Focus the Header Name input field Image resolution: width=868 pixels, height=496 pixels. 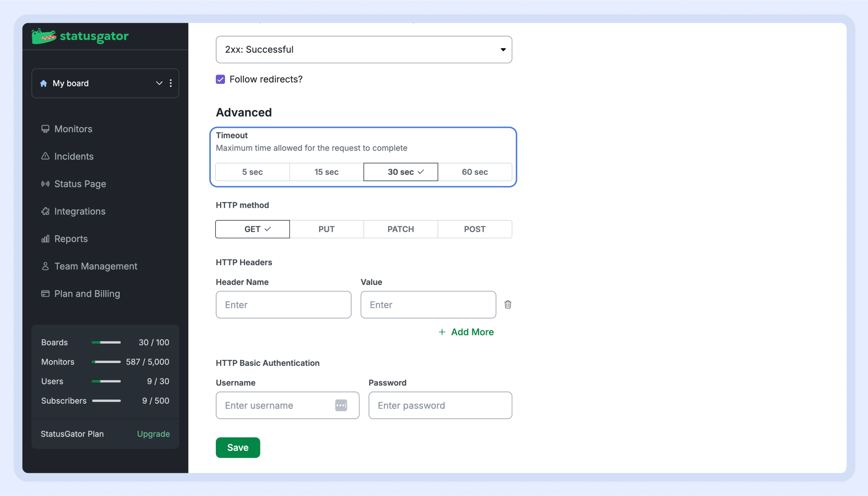(x=283, y=305)
